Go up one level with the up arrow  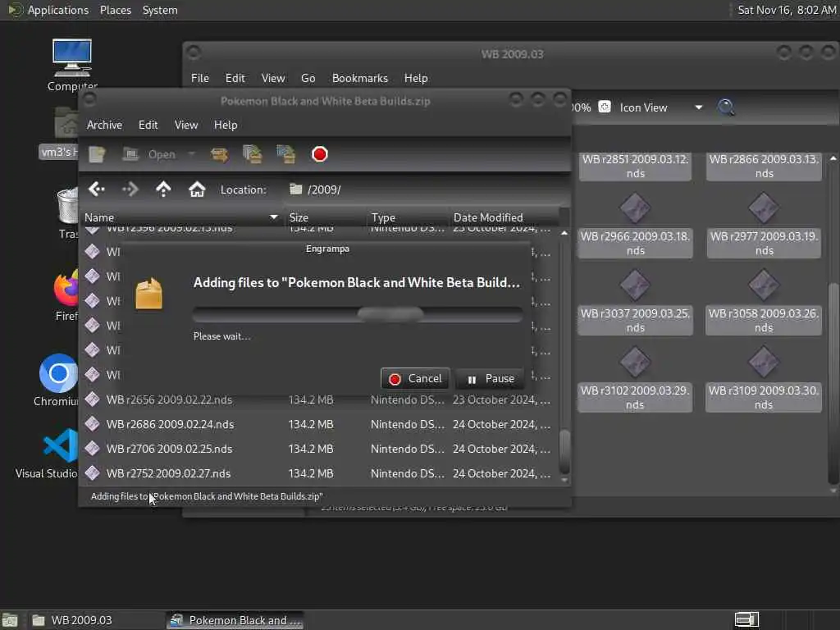163,189
